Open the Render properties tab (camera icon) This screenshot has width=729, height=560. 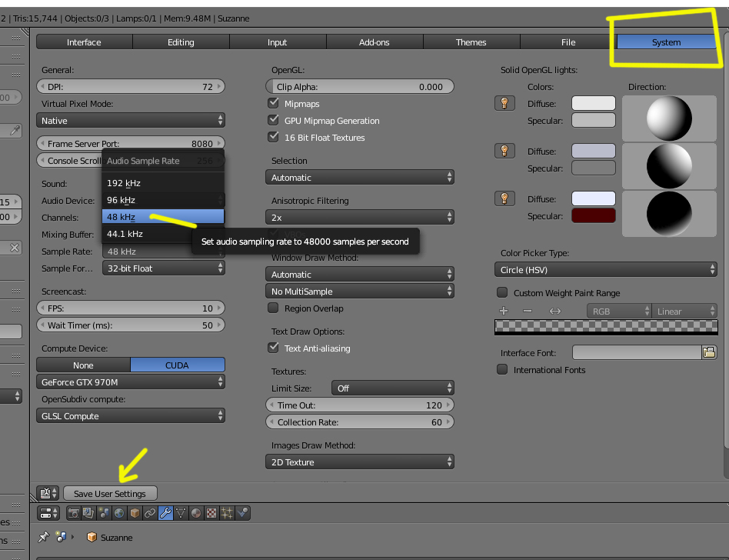point(74,513)
